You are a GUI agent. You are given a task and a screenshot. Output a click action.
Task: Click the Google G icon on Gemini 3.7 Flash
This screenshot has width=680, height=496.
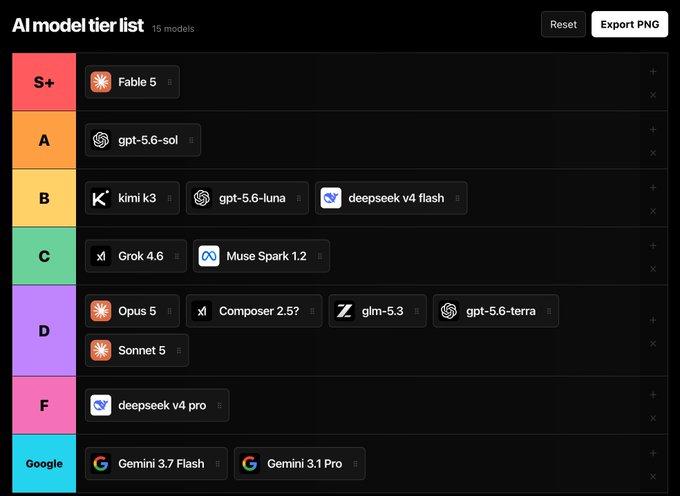(101, 463)
